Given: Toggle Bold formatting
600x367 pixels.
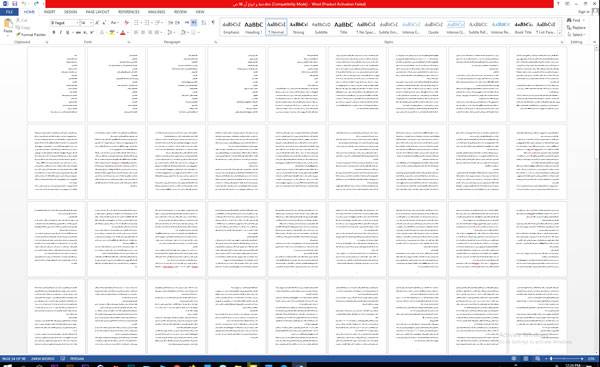Looking at the screenshot, I should point(54,33).
